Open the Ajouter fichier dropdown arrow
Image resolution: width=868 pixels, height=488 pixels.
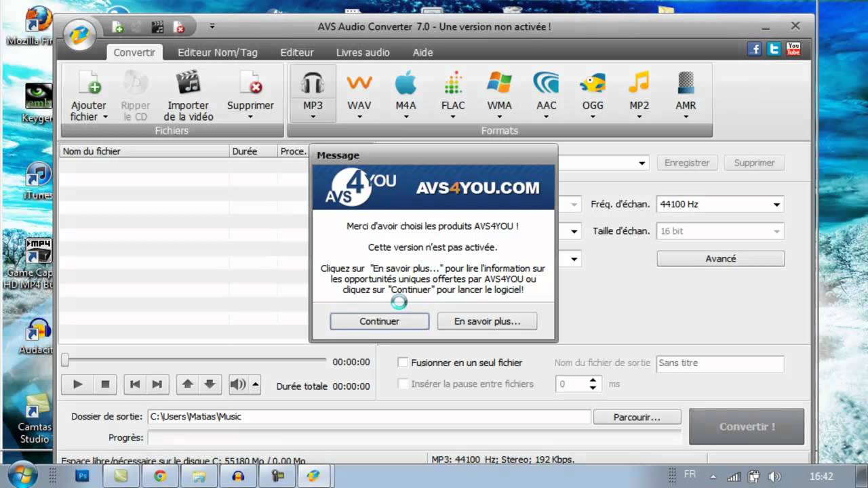pos(105,117)
